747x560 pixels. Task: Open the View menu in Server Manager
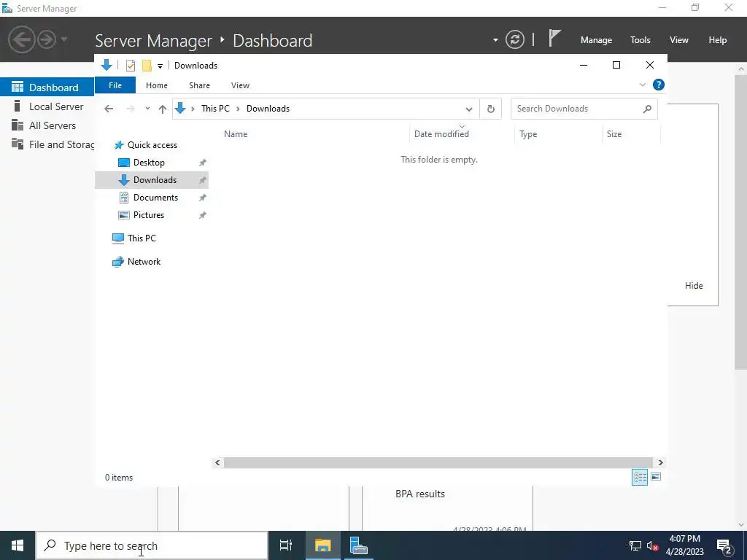coord(679,40)
